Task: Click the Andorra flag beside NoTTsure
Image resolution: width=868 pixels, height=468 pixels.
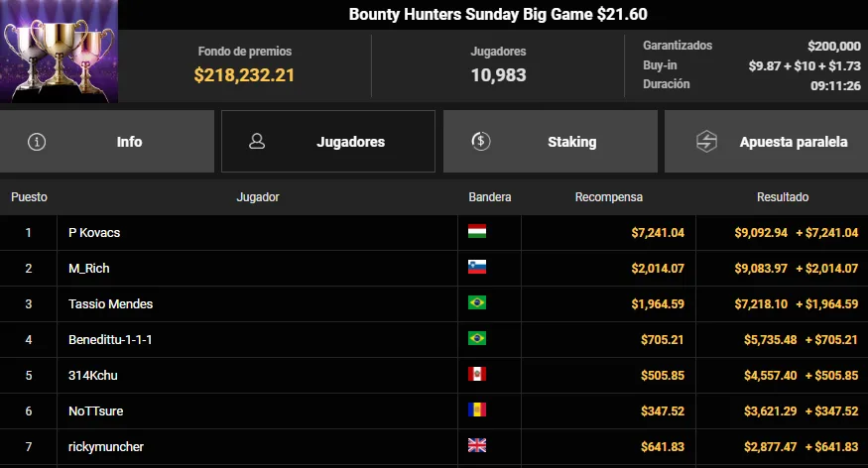Action: click(x=476, y=409)
